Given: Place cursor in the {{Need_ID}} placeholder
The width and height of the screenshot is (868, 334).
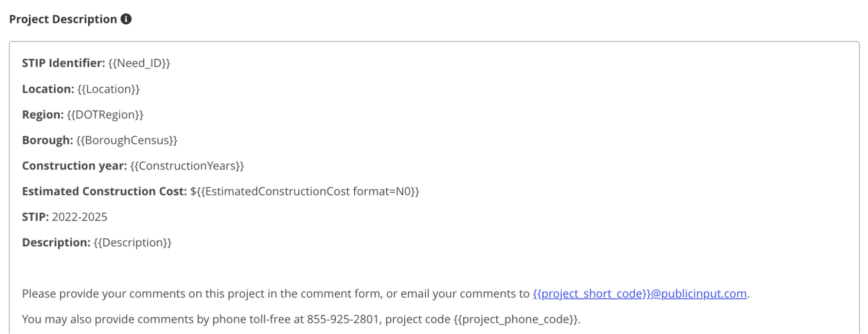Looking at the screenshot, I should [139, 63].
